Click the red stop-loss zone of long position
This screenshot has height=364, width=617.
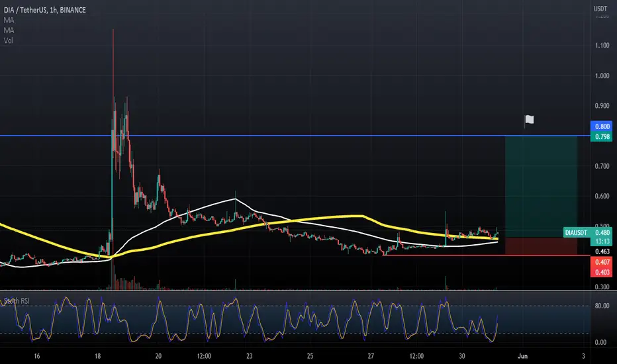541,246
